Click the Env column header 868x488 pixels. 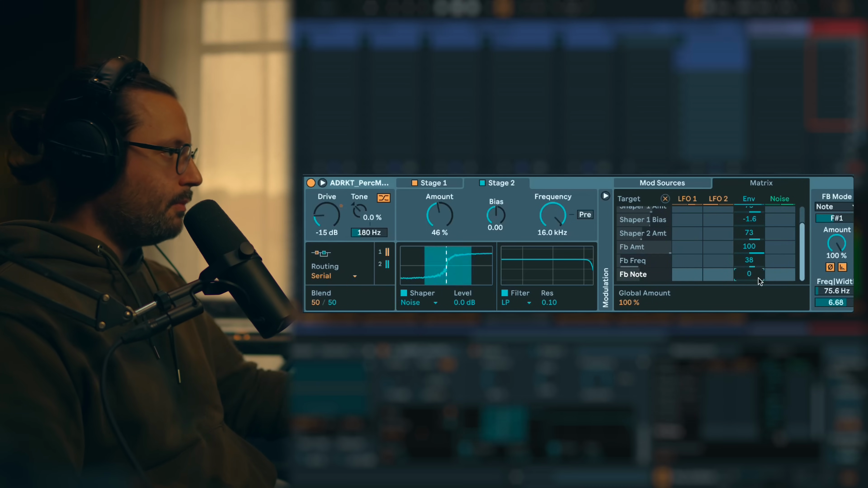pyautogui.click(x=749, y=199)
